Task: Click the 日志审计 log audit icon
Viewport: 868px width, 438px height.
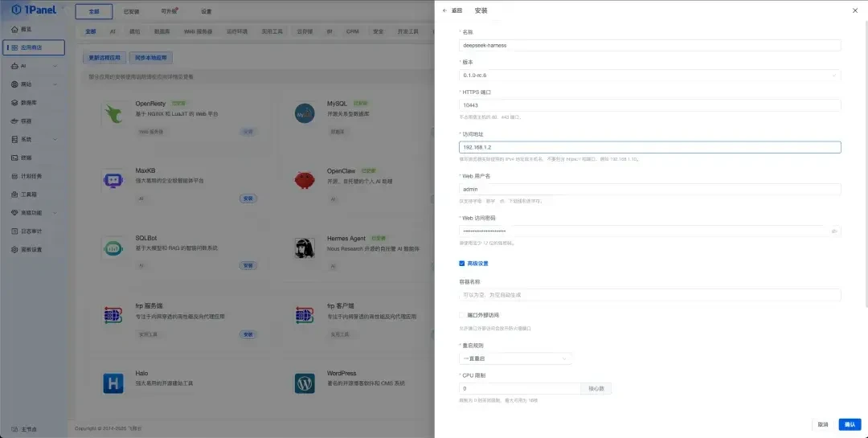Action: tap(14, 231)
